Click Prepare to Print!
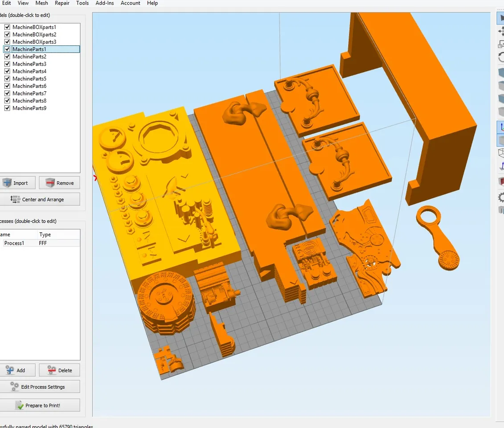Image resolution: width=504 pixels, height=428 pixels. tap(40, 406)
